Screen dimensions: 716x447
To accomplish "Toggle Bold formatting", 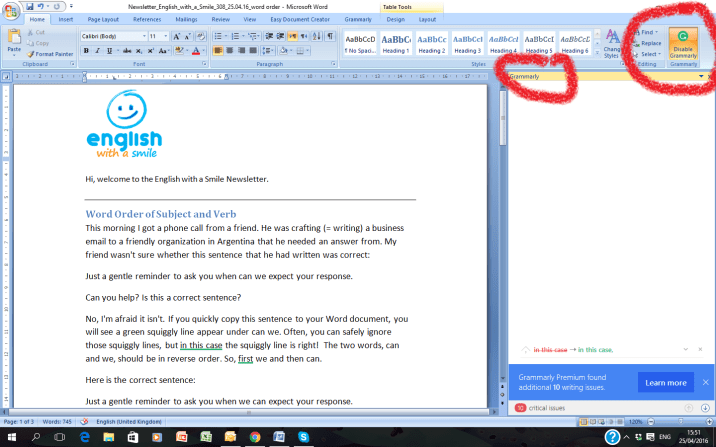I will click(86, 51).
